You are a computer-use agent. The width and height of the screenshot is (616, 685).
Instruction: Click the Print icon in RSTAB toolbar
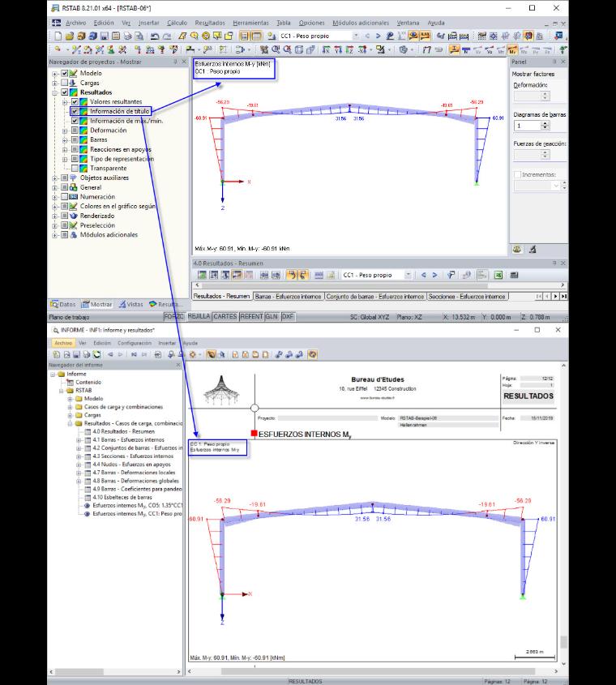pyautogui.click(x=127, y=36)
